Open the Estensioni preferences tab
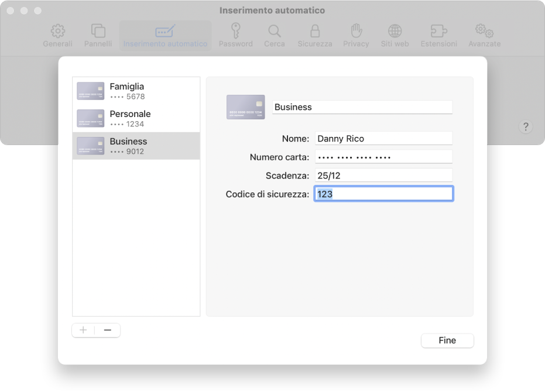Viewport: 545px width, 392px height. [x=438, y=36]
